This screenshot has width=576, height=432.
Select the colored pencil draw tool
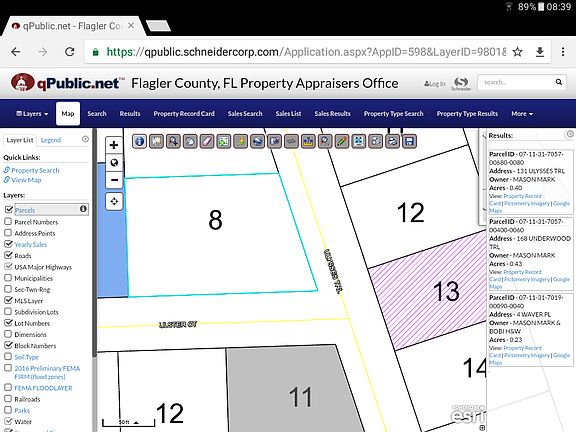point(342,141)
